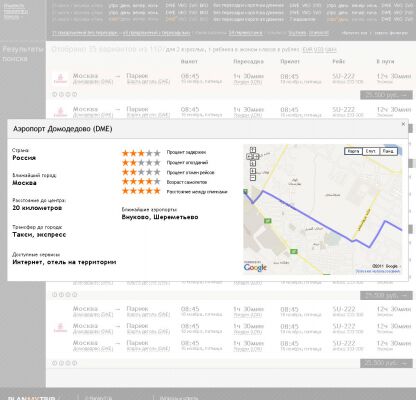Click the first round icon under the bottom result

55,363
